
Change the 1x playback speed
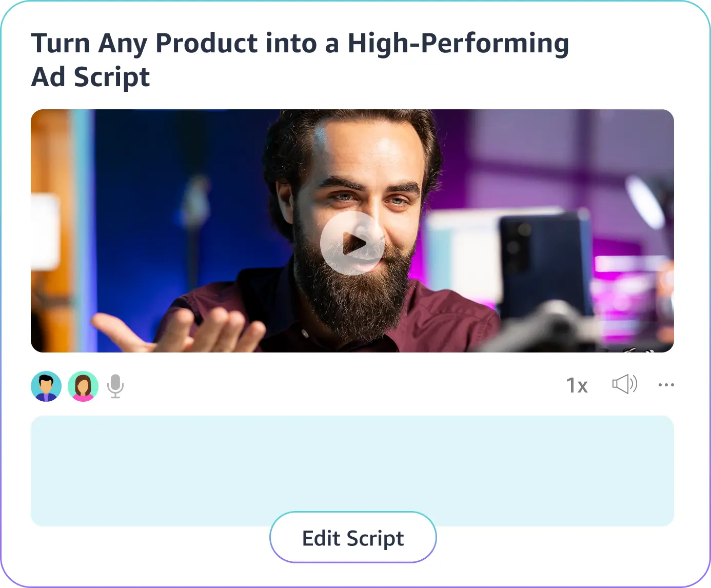click(577, 385)
